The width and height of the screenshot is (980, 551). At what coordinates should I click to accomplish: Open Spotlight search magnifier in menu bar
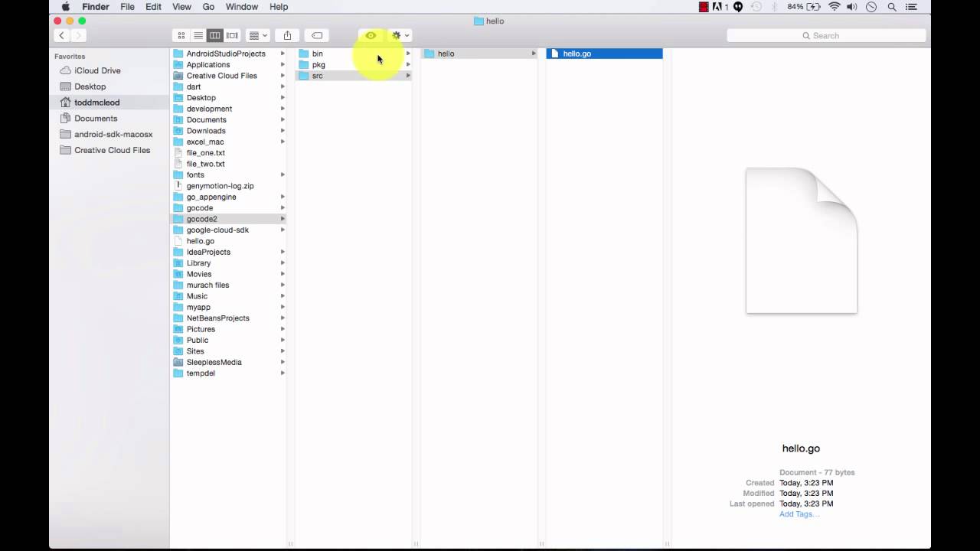point(892,7)
